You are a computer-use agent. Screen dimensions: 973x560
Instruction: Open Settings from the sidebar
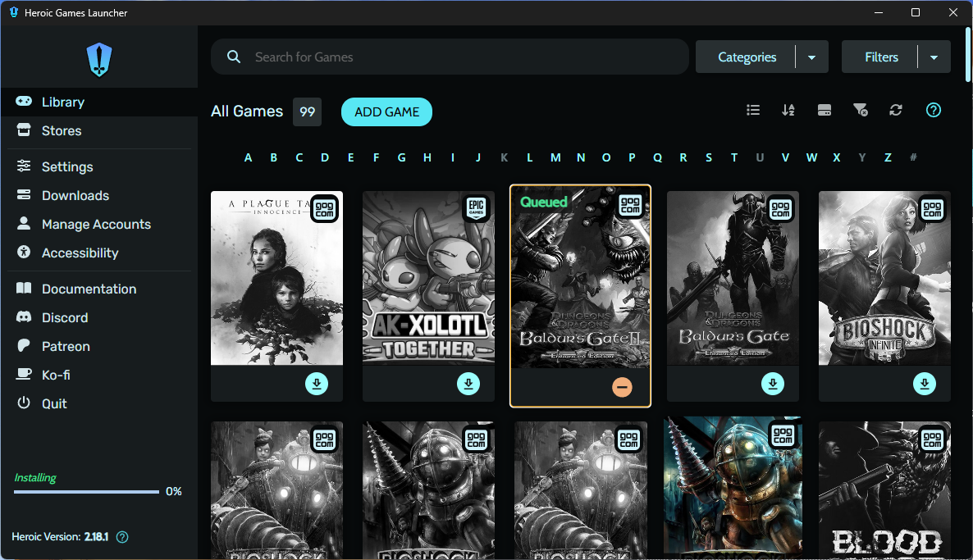point(99,166)
